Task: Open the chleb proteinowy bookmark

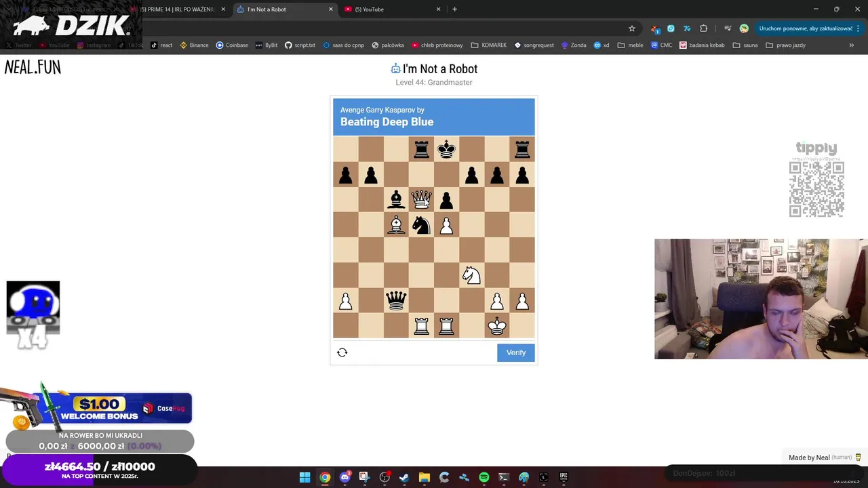Action: pos(437,45)
